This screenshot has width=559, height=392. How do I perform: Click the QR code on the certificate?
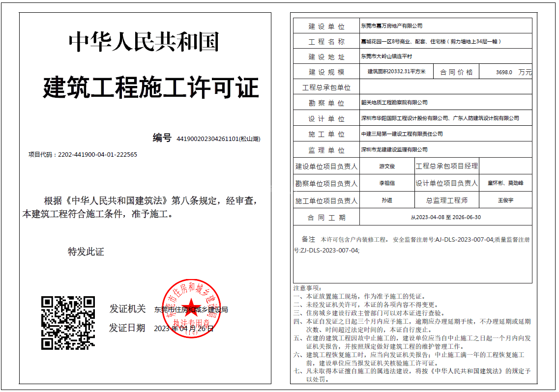click(68, 323)
